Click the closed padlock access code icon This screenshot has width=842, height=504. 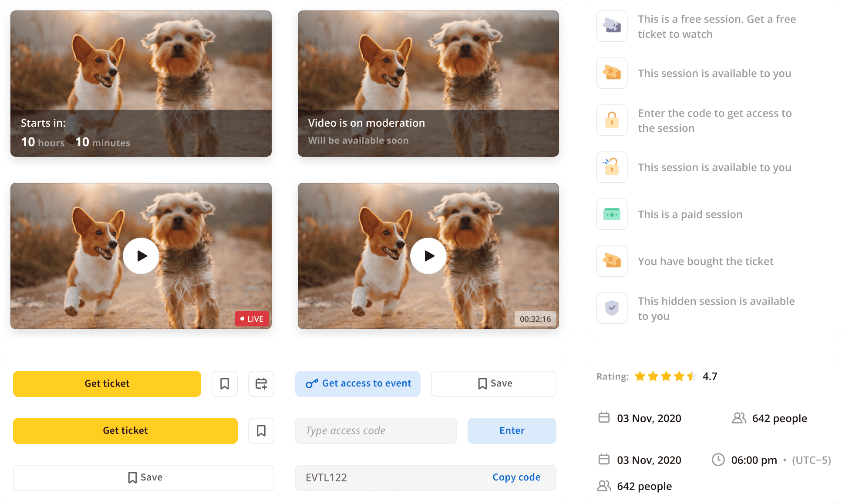coord(612,120)
